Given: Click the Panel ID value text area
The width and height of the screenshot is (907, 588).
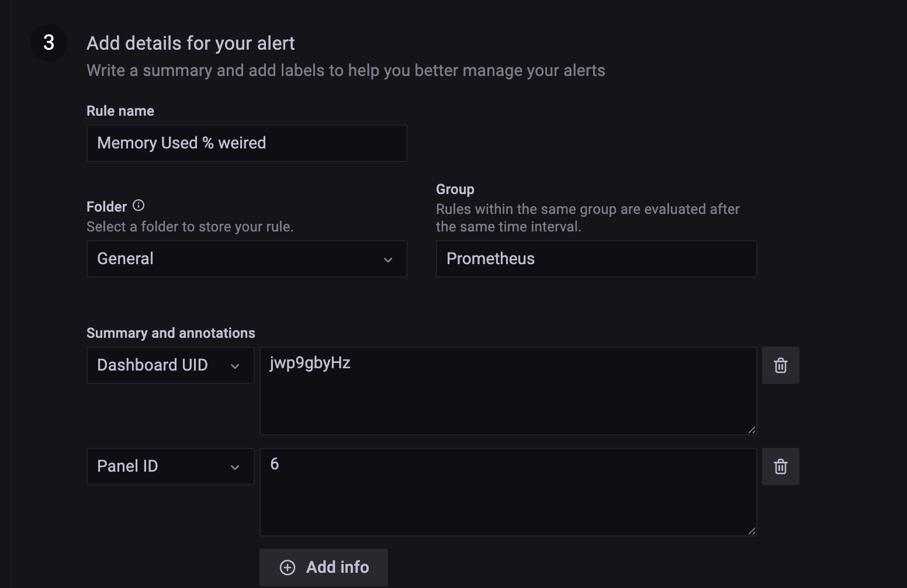Looking at the screenshot, I should tap(508, 492).
